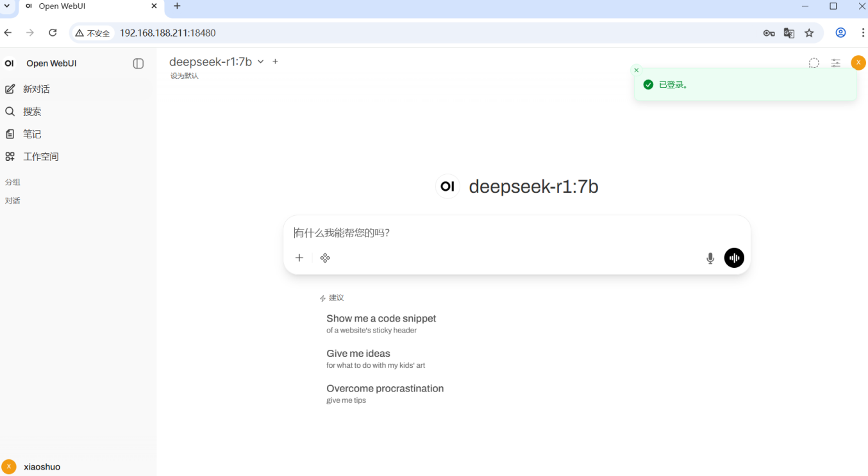
Task: Open new browser tab with plus
Action: click(x=177, y=6)
